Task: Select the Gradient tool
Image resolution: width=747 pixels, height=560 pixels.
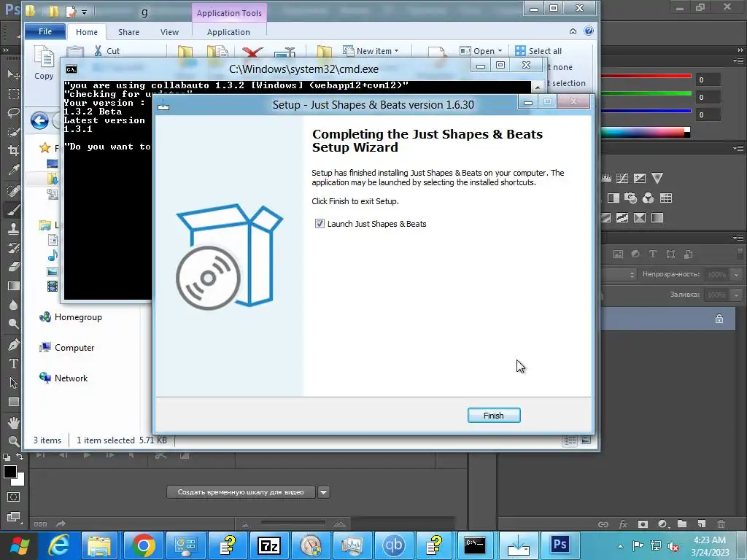Action: [x=13, y=286]
